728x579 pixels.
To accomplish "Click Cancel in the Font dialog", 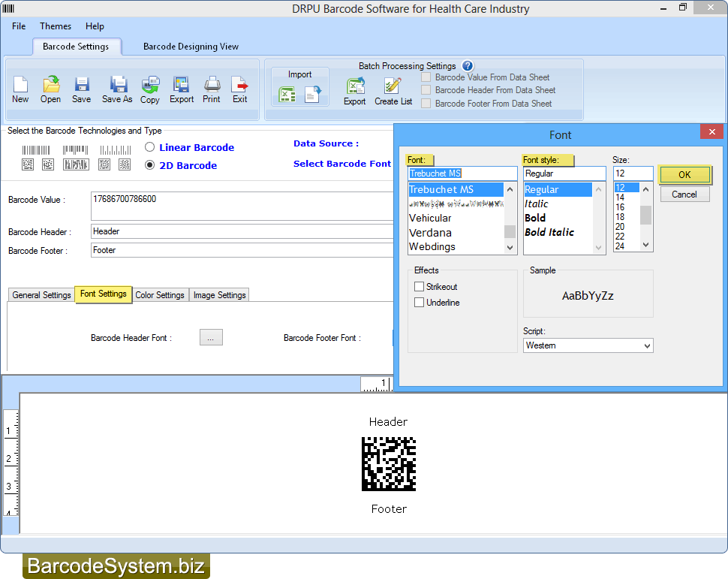I will [x=684, y=195].
